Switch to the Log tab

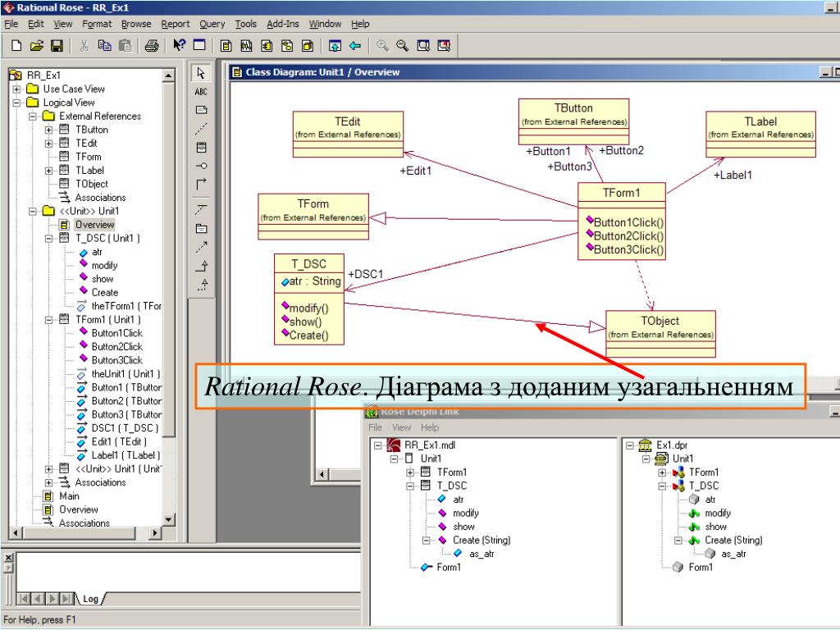click(x=90, y=598)
